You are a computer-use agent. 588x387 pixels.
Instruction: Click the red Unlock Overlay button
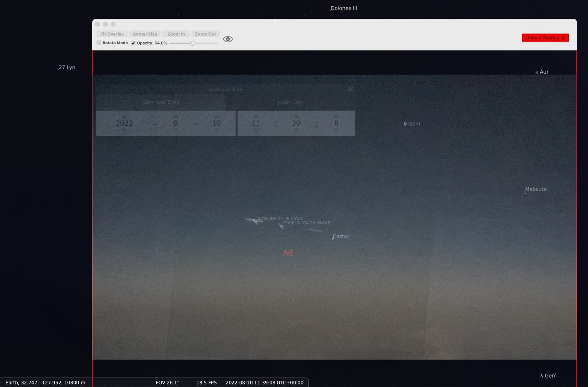point(545,38)
